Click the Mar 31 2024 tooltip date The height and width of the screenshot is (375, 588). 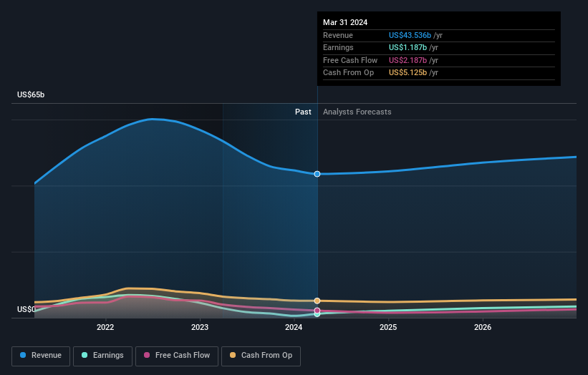click(x=345, y=22)
